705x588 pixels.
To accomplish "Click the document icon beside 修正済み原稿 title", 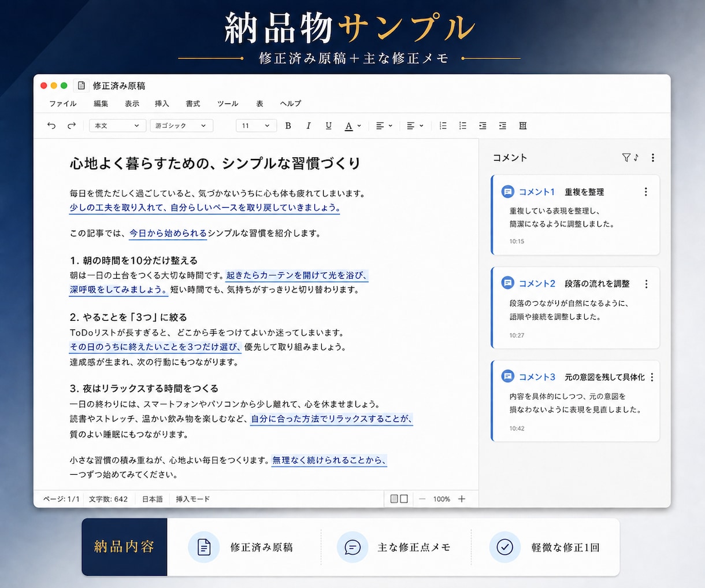I will (81, 86).
